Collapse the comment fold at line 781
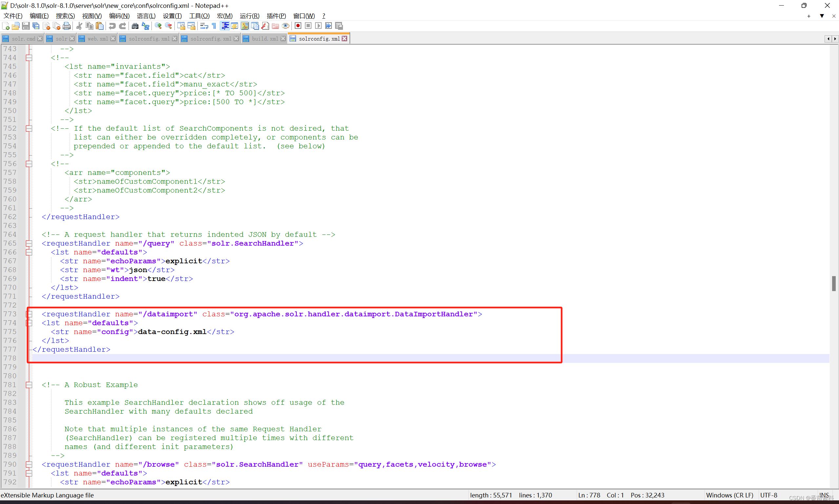Screen dimensions: 839x504 pos(29,385)
